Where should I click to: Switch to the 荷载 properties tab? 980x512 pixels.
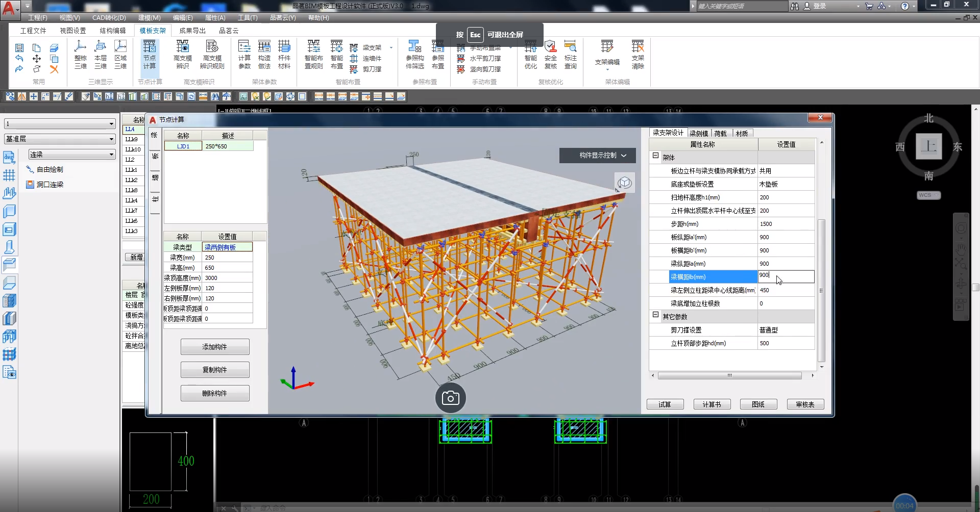(x=720, y=133)
